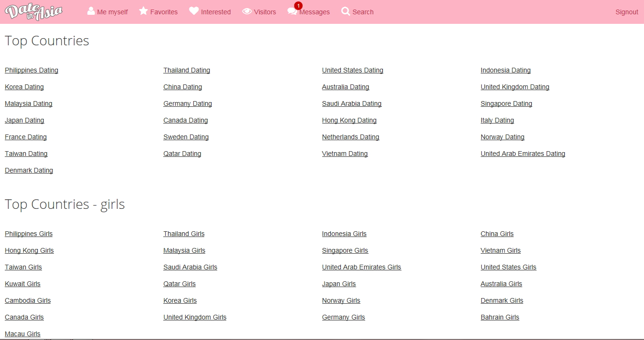Image resolution: width=644 pixels, height=340 pixels.
Task: Open the Visitors menu item
Action: pyautogui.click(x=265, y=12)
